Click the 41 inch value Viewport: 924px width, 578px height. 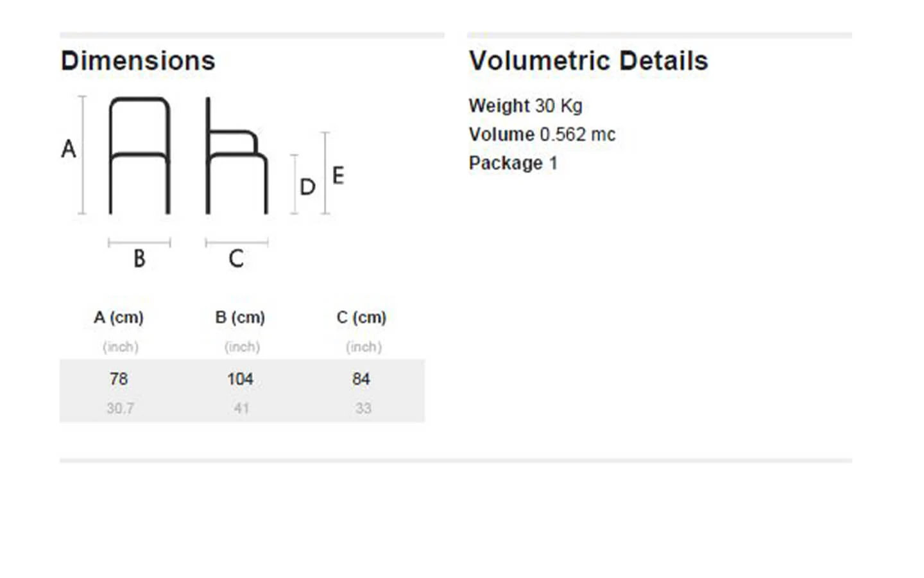tap(241, 408)
